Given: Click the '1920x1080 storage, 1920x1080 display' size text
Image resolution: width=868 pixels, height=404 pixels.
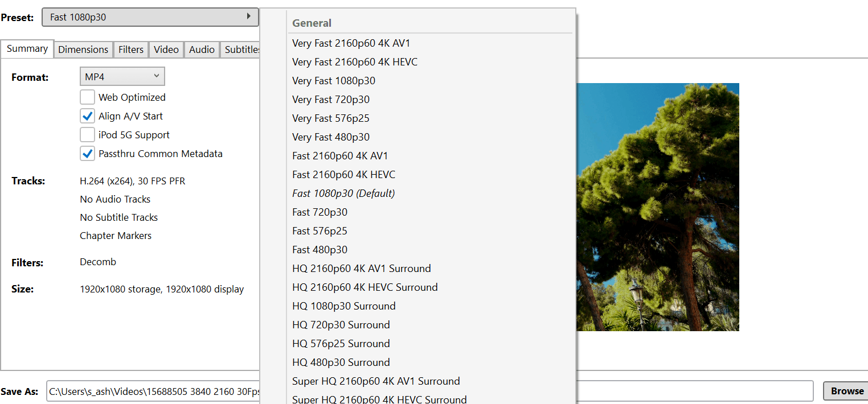Looking at the screenshot, I should pyautogui.click(x=162, y=289).
